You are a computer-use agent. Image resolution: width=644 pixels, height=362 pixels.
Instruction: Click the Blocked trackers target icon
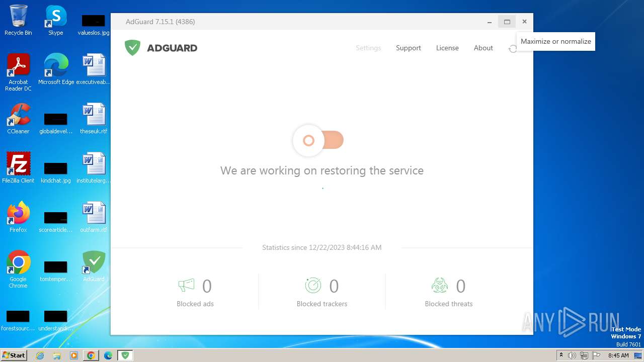point(313,286)
